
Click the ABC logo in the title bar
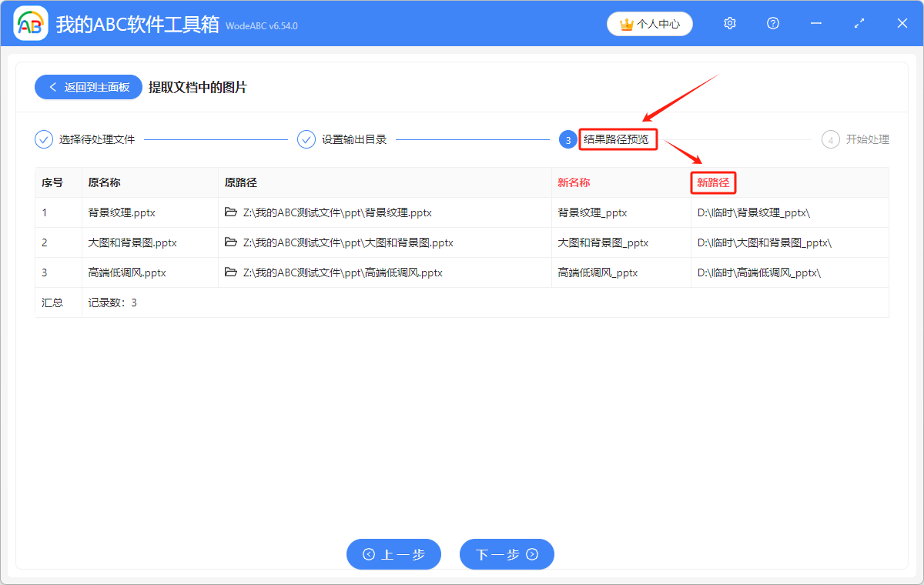[30, 23]
